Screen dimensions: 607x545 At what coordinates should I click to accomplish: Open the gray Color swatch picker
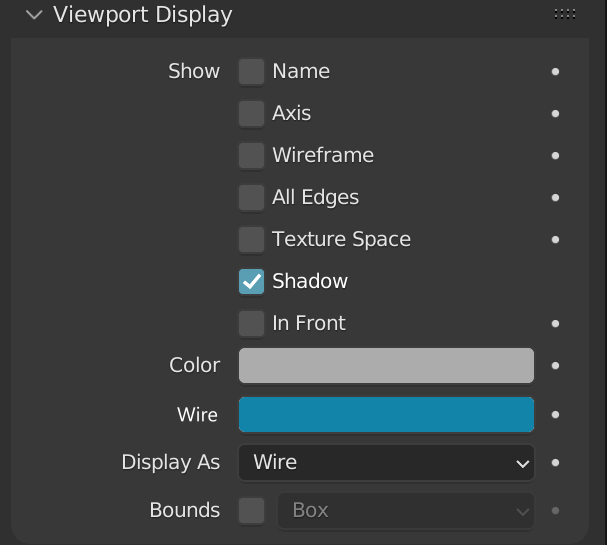(386, 365)
